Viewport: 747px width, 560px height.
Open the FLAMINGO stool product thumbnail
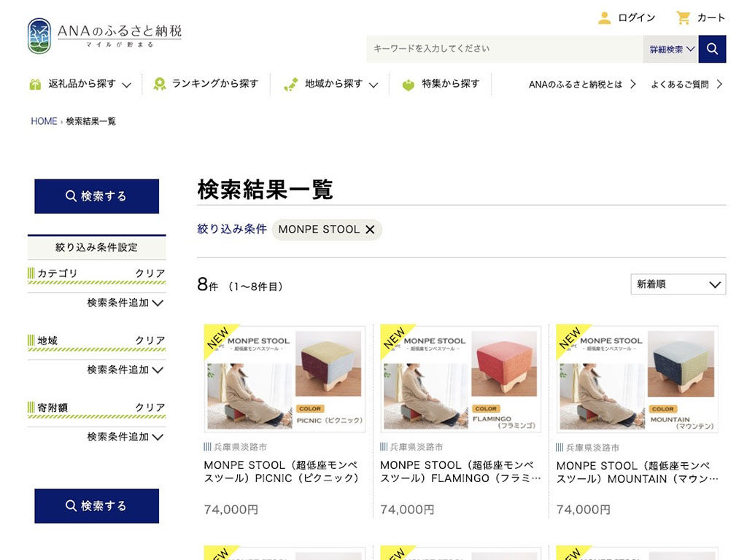[460, 379]
